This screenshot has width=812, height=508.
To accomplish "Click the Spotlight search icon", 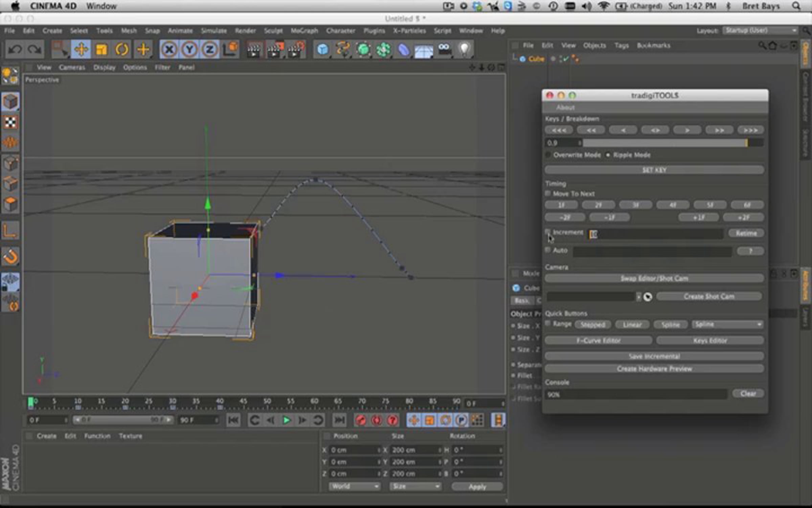I will point(796,6).
